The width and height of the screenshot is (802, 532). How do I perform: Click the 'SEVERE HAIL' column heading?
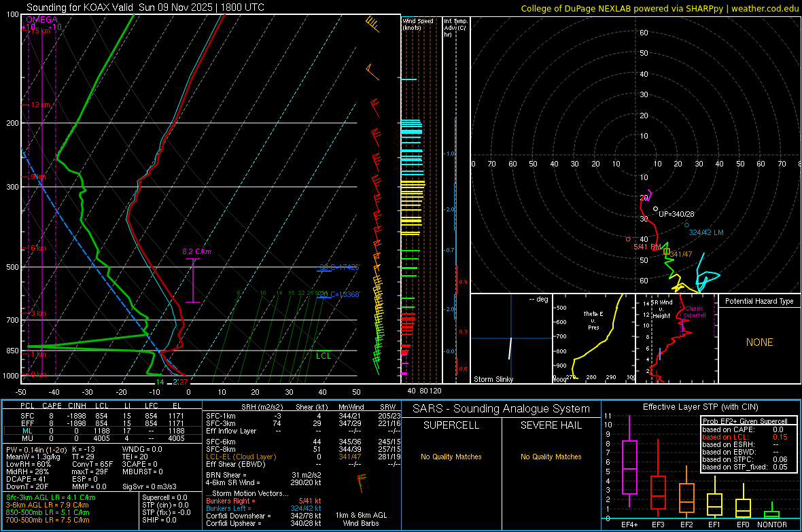pyautogui.click(x=551, y=425)
